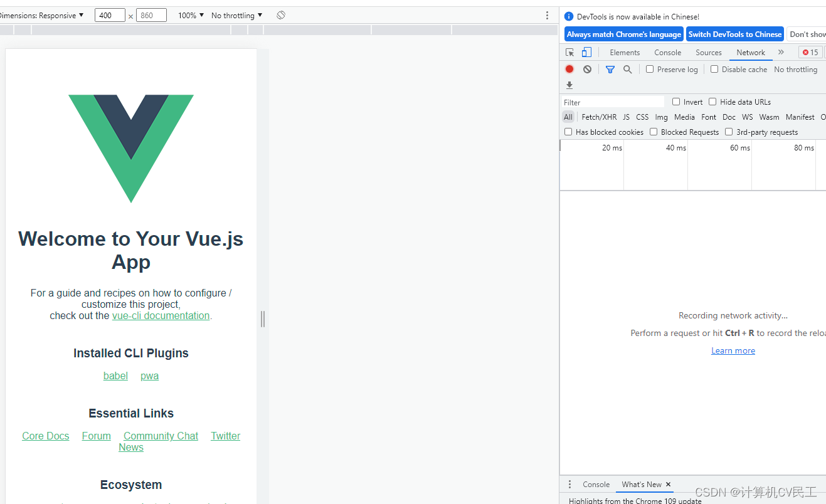The image size is (826, 504).
Task: Filter requests by Media
Action: click(684, 117)
